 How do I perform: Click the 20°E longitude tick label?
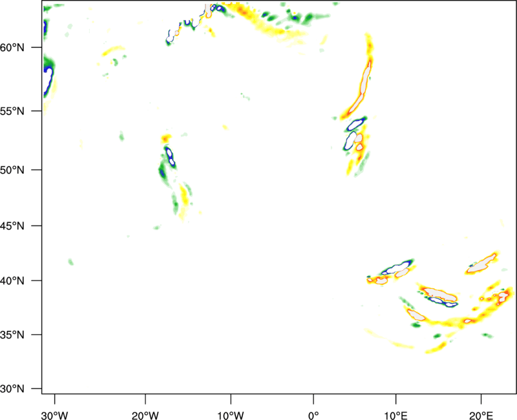(480, 407)
